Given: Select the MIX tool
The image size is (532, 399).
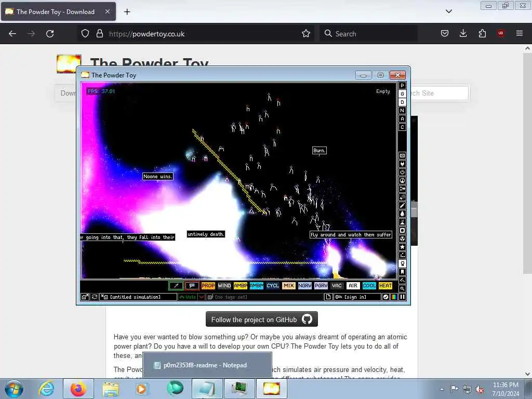Looking at the screenshot, I should pos(289,286).
